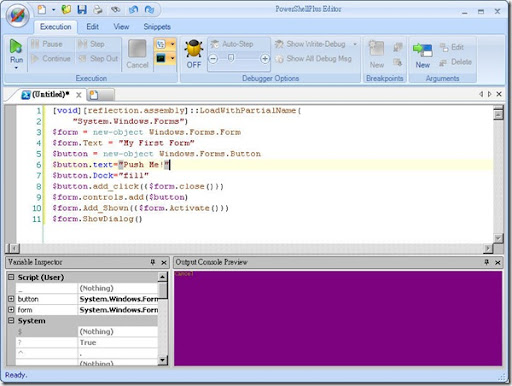Viewport: 512px width, 386px height.
Task: Add a New breakpoint
Action: pyautogui.click(x=377, y=54)
